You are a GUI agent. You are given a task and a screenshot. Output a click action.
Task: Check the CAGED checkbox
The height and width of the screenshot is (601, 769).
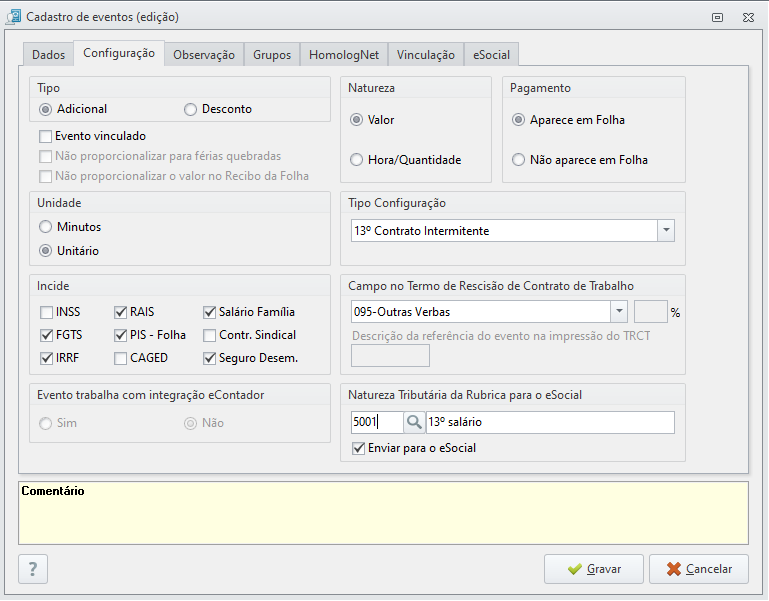120,358
